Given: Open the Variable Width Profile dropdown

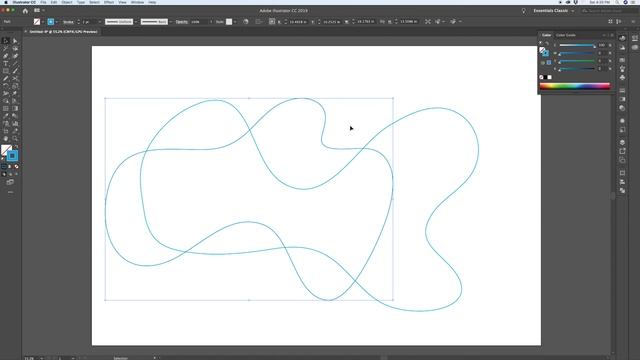Looking at the screenshot, I should tap(136, 22).
